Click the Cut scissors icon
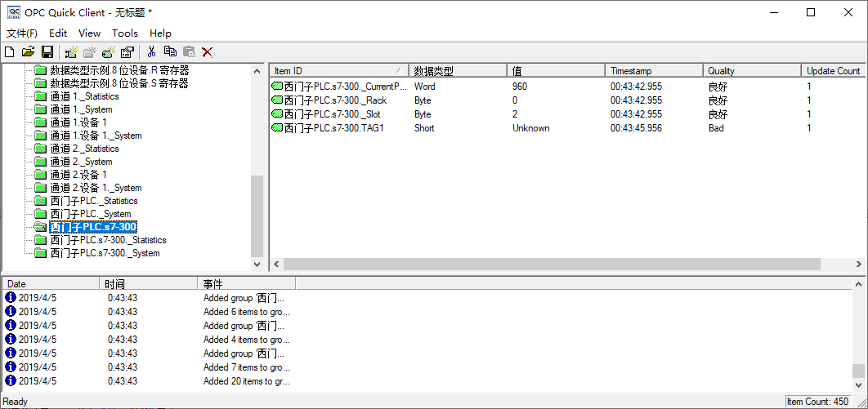Screen dimensions: 868x409 [151, 52]
